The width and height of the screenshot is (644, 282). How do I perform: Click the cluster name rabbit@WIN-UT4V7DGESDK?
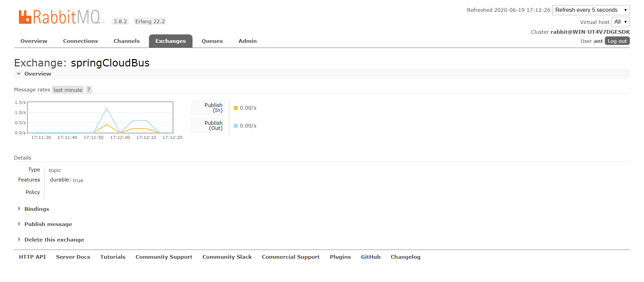tap(590, 32)
